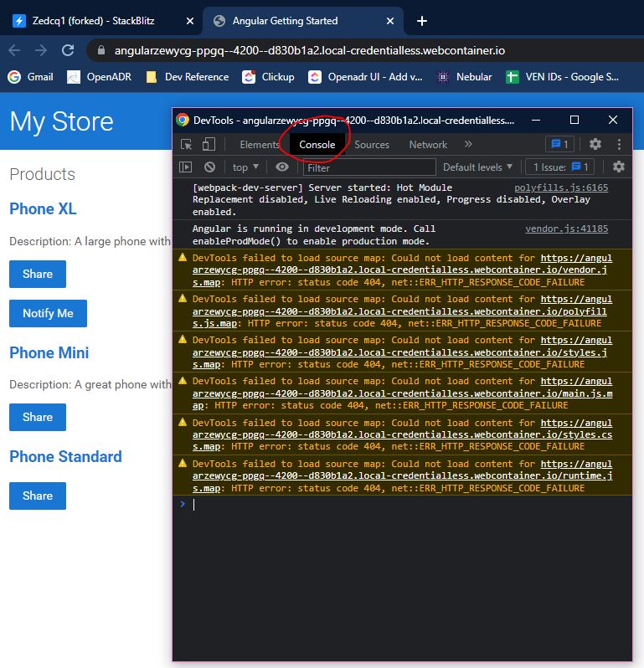Close the Zedcq1 StackBlitz tab
The height and width of the screenshot is (668, 644).
point(190,21)
